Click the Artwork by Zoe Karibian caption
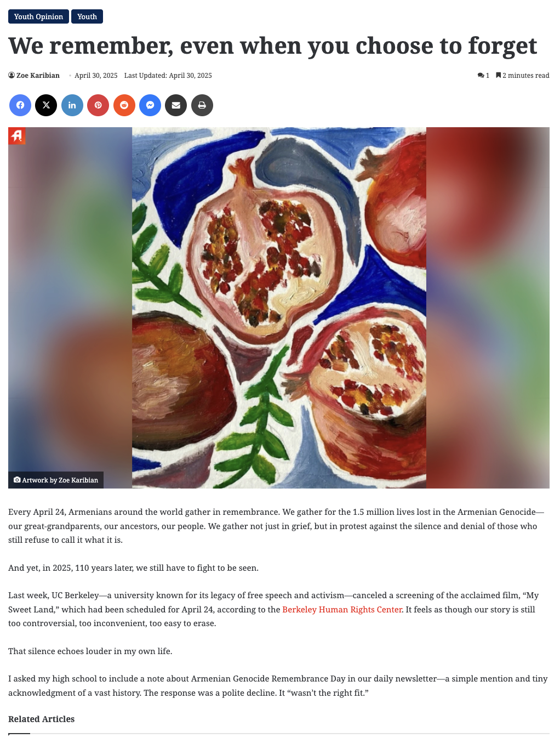 (x=56, y=480)
